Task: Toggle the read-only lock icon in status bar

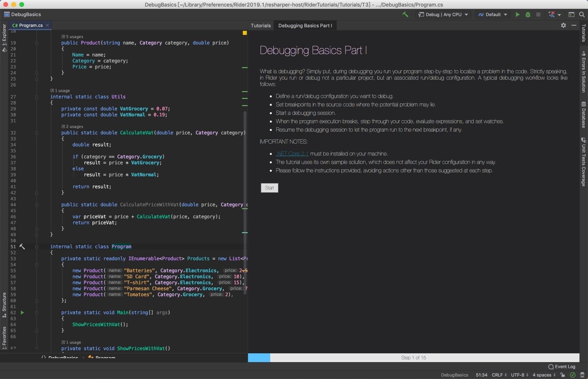Action: point(563,375)
